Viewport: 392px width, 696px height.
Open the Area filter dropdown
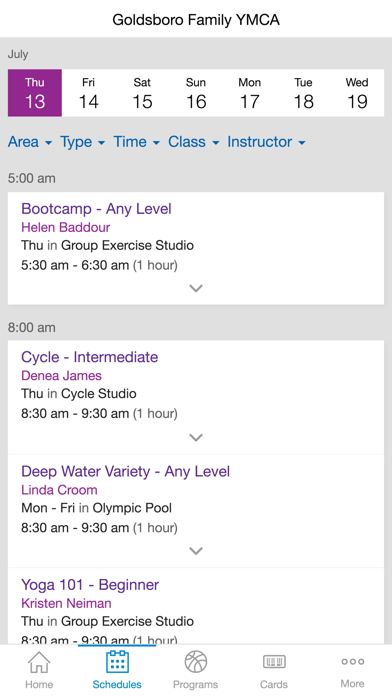pos(30,142)
